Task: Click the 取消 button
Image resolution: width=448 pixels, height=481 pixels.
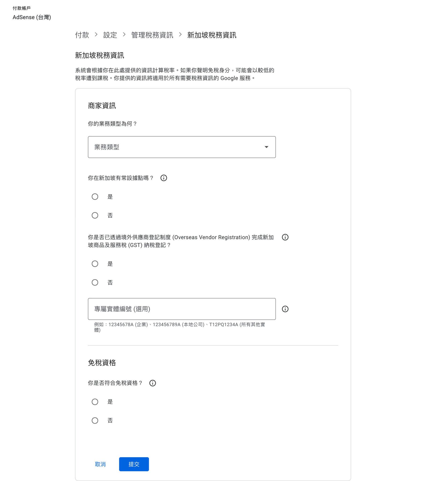Action: [x=100, y=464]
